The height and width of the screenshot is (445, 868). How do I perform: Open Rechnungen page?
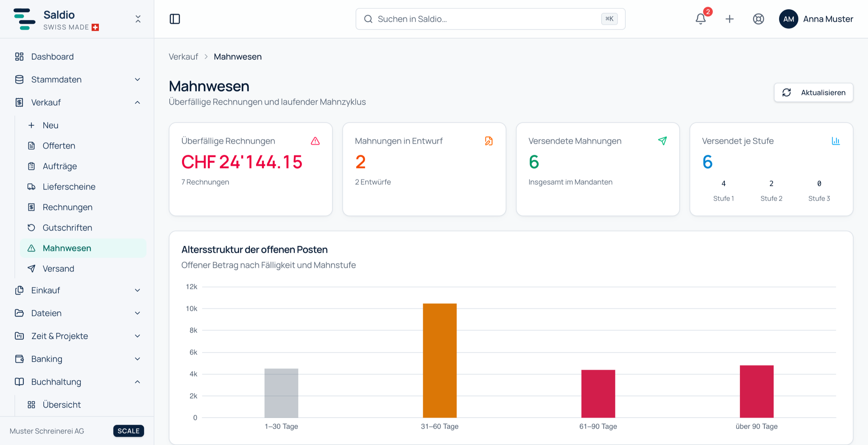pos(83,207)
